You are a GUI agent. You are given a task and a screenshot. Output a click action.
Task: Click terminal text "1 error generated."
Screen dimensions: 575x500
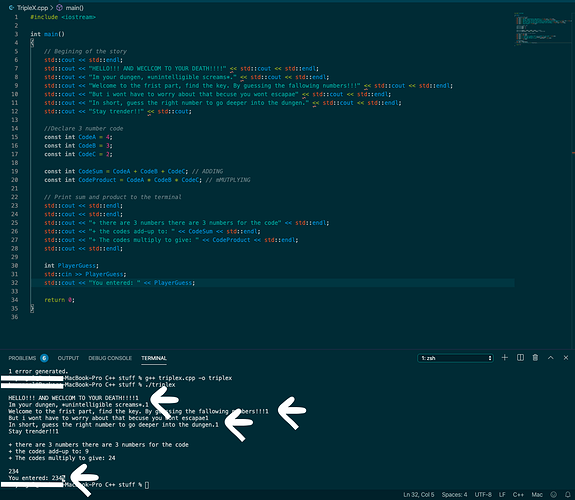point(38,371)
